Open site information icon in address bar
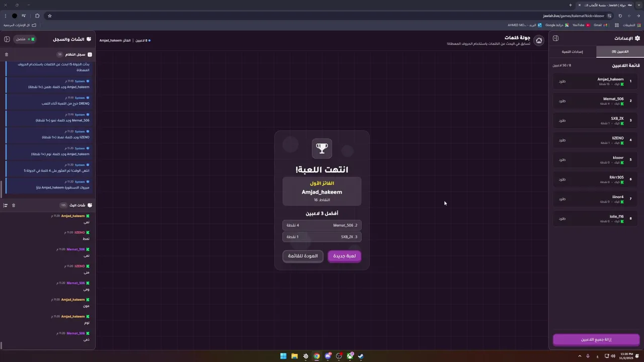The height and width of the screenshot is (362, 644). pos(609,16)
